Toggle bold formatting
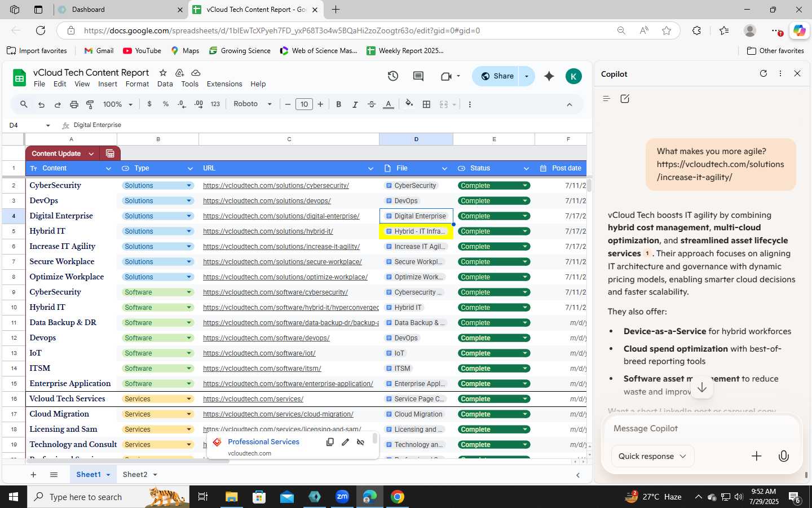The width and height of the screenshot is (812, 508). coord(338,104)
